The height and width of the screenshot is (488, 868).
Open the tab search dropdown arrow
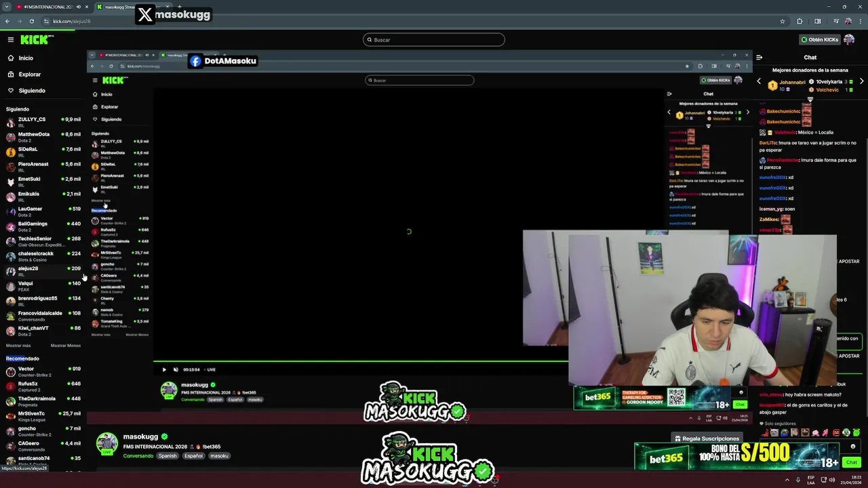click(x=7, y=7)
